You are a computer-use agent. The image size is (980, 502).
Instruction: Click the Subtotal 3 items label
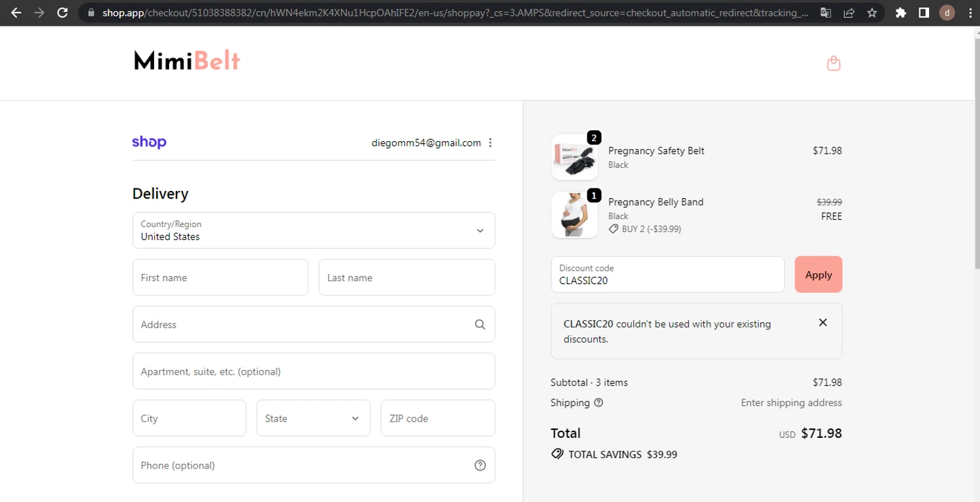pos(589,382)
